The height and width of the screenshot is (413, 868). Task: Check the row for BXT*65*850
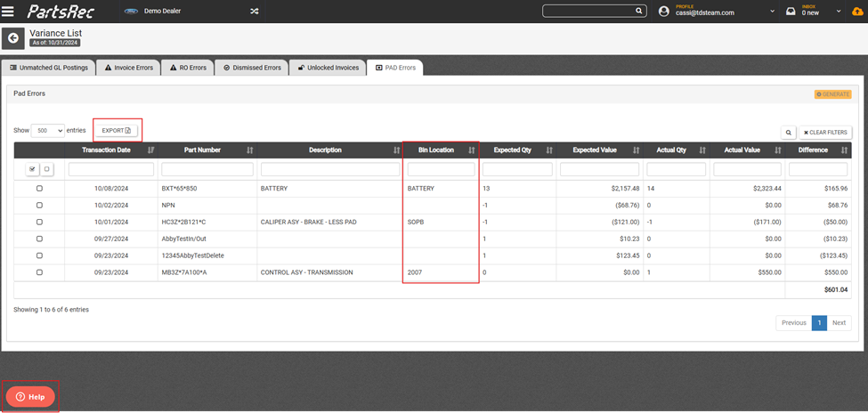39,189
